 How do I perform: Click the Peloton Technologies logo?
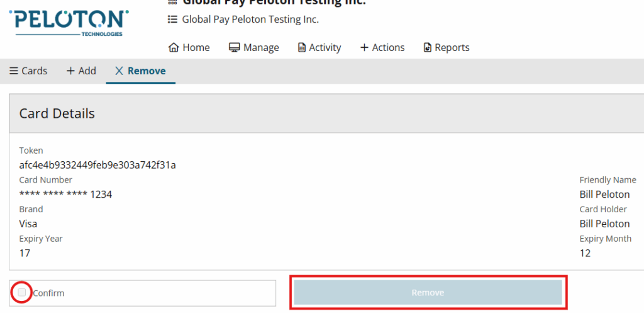69,23
